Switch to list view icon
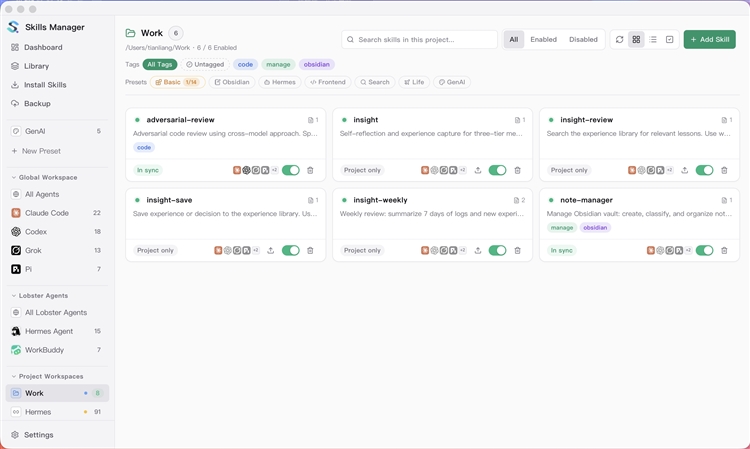The height and width of the screenshot is (449, 750). coord(653,40)
